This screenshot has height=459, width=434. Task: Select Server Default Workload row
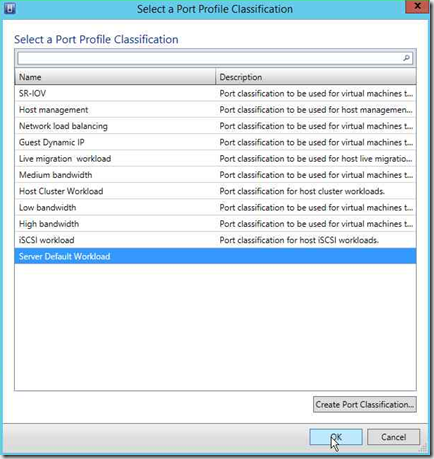pyautogui.click(x=215, y=256)
